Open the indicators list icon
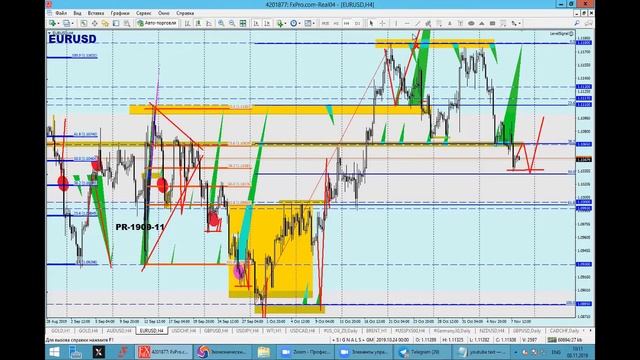The image size is (640, 360). tap(280, 23)
